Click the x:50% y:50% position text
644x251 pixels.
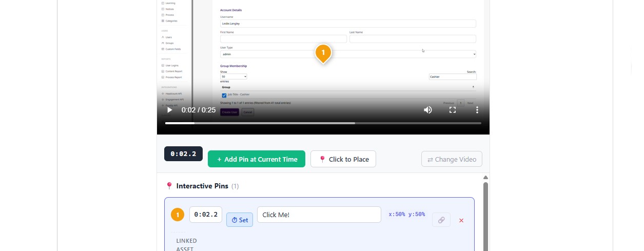407,214
